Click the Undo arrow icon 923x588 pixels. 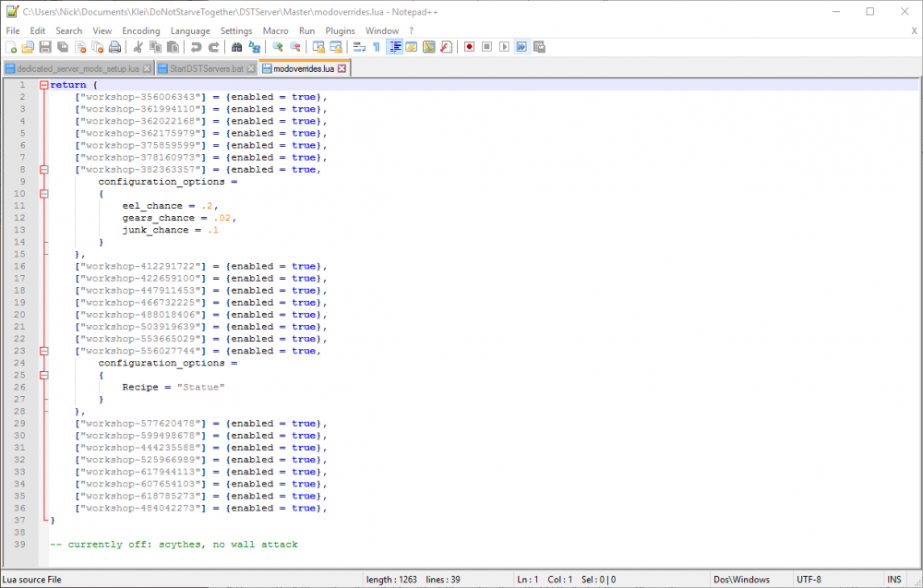pos(197,47)
